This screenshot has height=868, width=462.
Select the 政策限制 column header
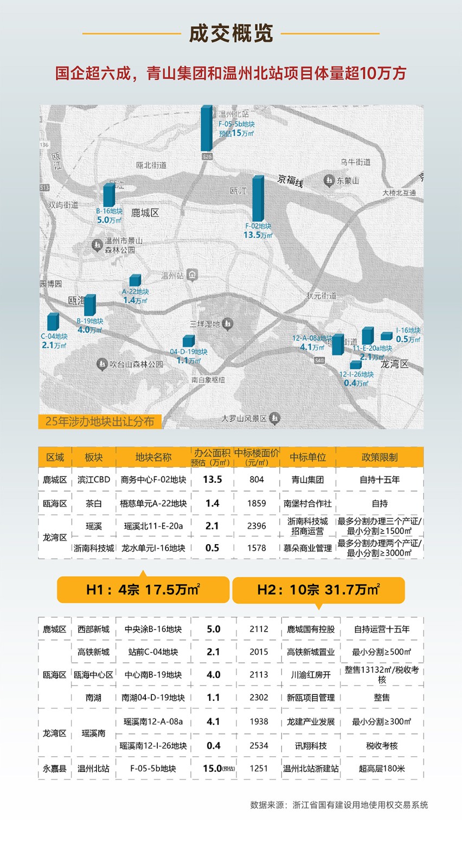(x=379, y=457)
